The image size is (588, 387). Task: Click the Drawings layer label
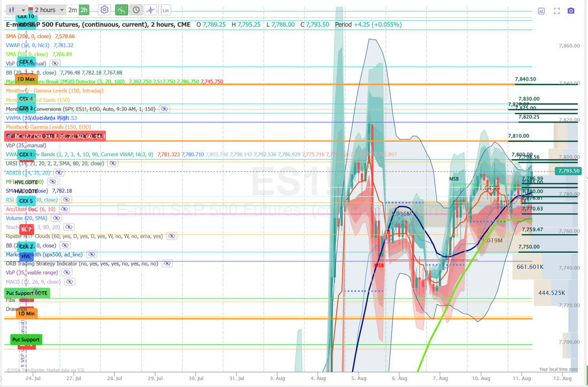click(x=16, y=309)
